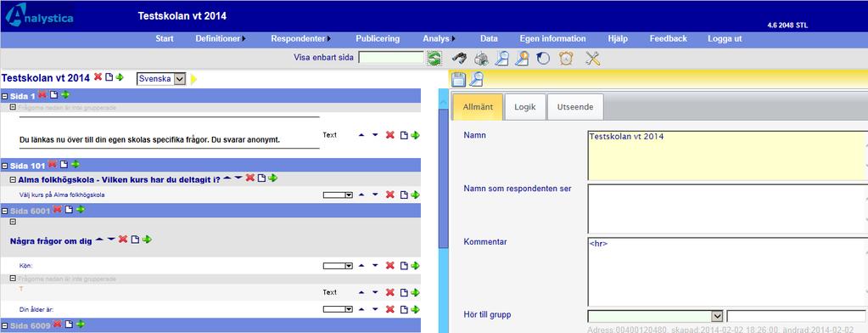
Task: Open the Data menu
Action: coord(489,39)
